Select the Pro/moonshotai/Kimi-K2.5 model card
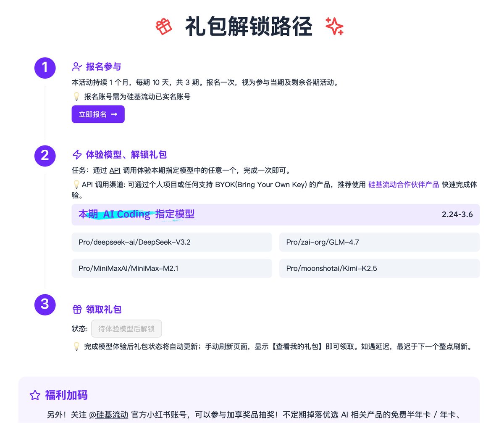504x423 pixels. (x=379, y=268)
